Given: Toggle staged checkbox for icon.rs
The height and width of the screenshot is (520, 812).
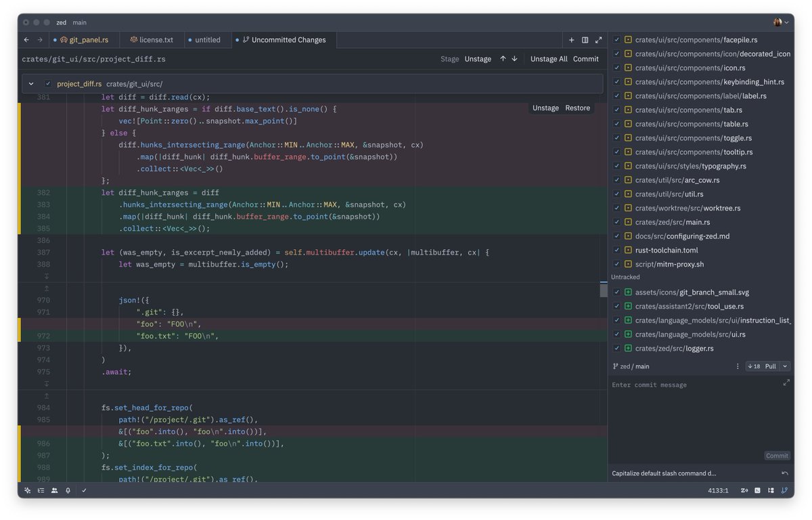Looking at the screenshot, I should (x=616, y=68).
